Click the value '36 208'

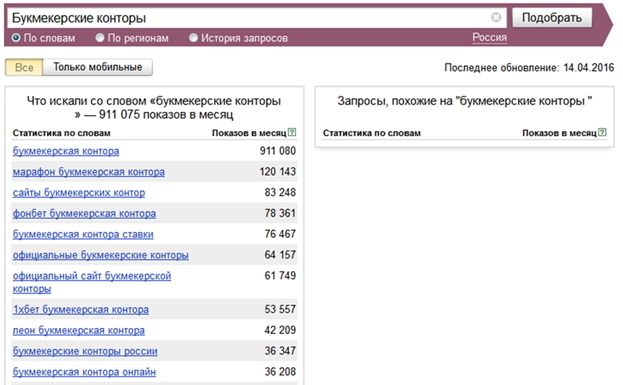[x=280, y=371]
